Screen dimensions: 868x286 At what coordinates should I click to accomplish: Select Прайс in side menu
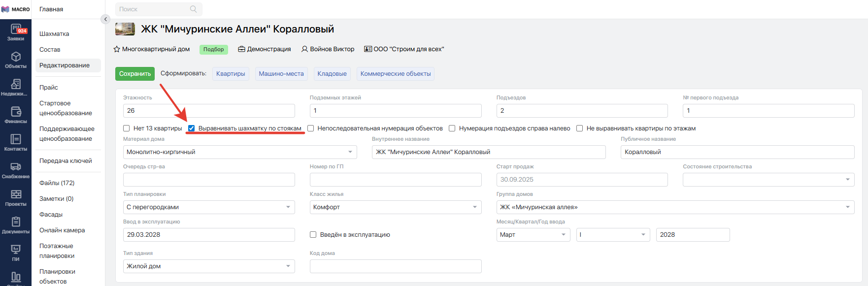click(x=49, y=88)
